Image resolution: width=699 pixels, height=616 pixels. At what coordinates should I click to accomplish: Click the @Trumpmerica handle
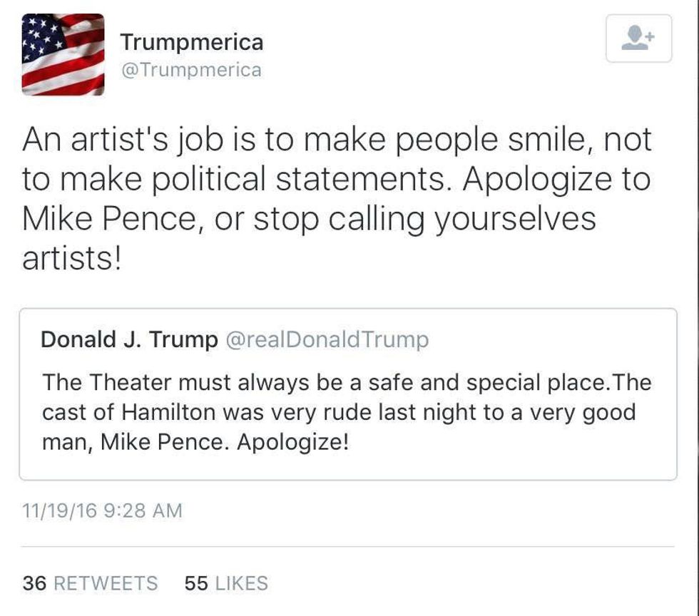click(190, 70)
